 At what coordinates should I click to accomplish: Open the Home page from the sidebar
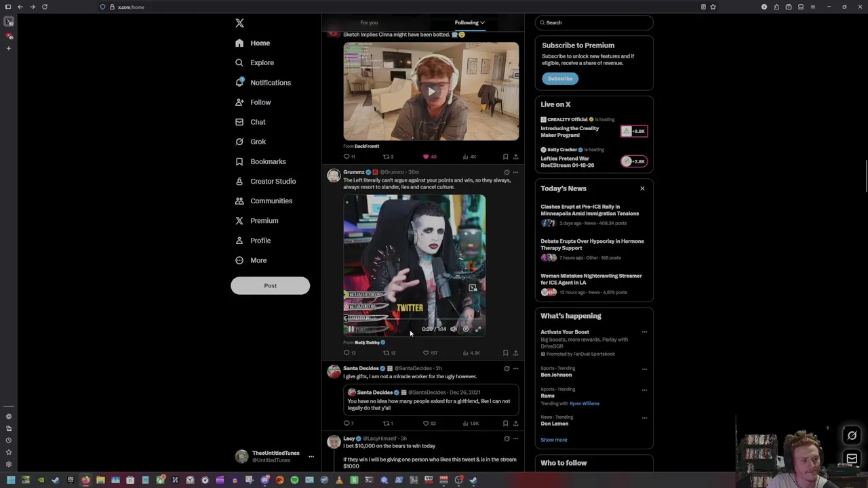(x=252, y=43)
